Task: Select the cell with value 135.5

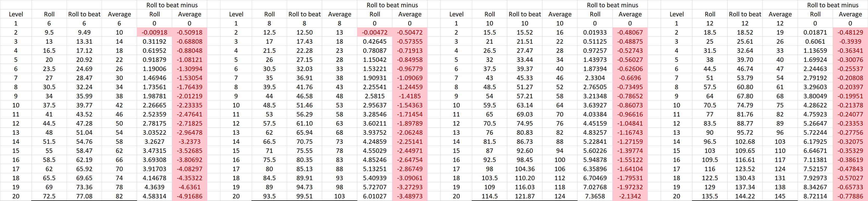Action: (710, 196)
